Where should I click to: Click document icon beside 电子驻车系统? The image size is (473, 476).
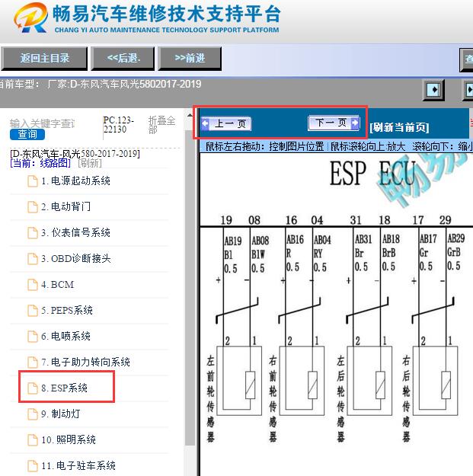click(33, 466)
